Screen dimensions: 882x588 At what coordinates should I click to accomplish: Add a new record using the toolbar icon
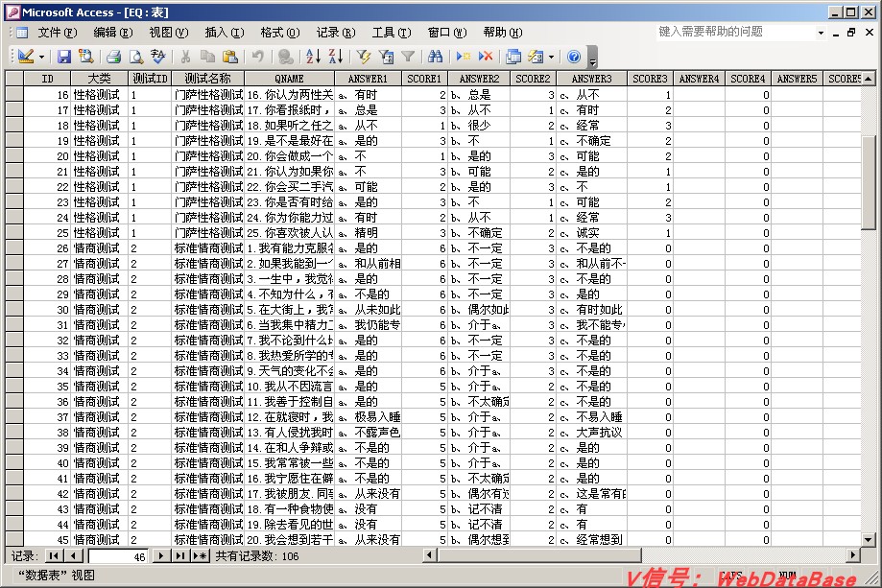point(464,57)
